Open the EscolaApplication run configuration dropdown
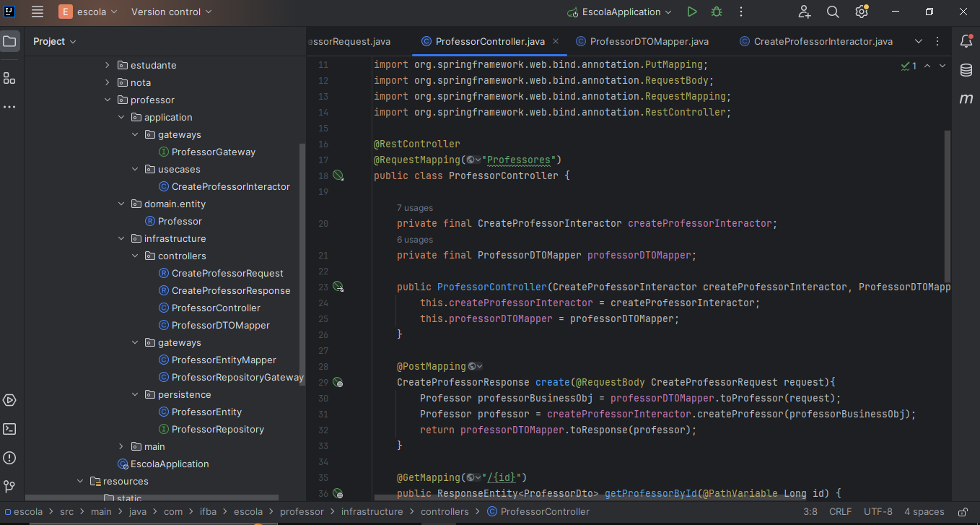This screenshot has width=980, height=525. tap(620, 12)
